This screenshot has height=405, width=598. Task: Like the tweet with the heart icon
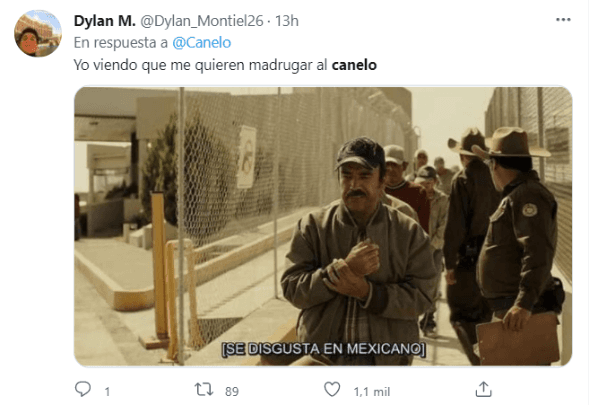pos(332,390)
